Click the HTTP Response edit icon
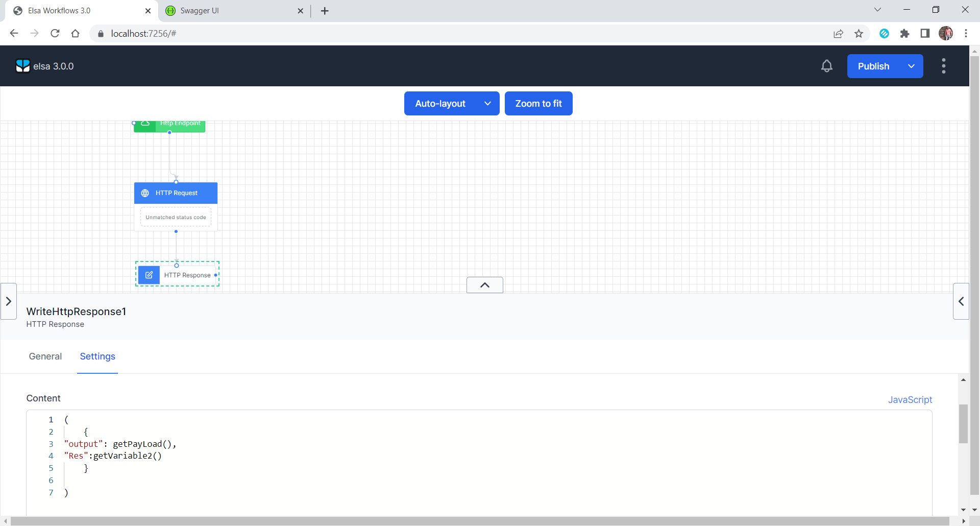The image size is (980, 526). coord(149,275)
